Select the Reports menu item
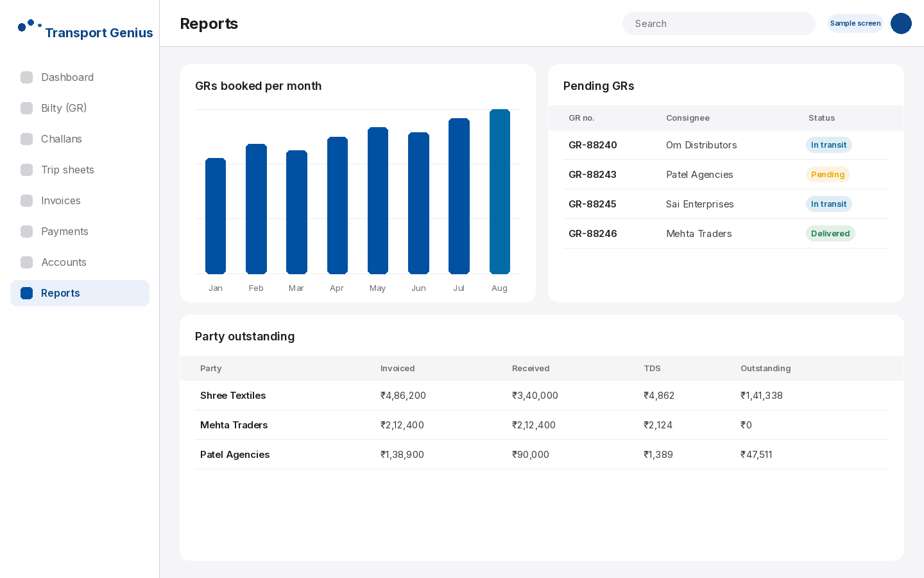Viewport: 924px width, 578px height. [x=80, y=293]
